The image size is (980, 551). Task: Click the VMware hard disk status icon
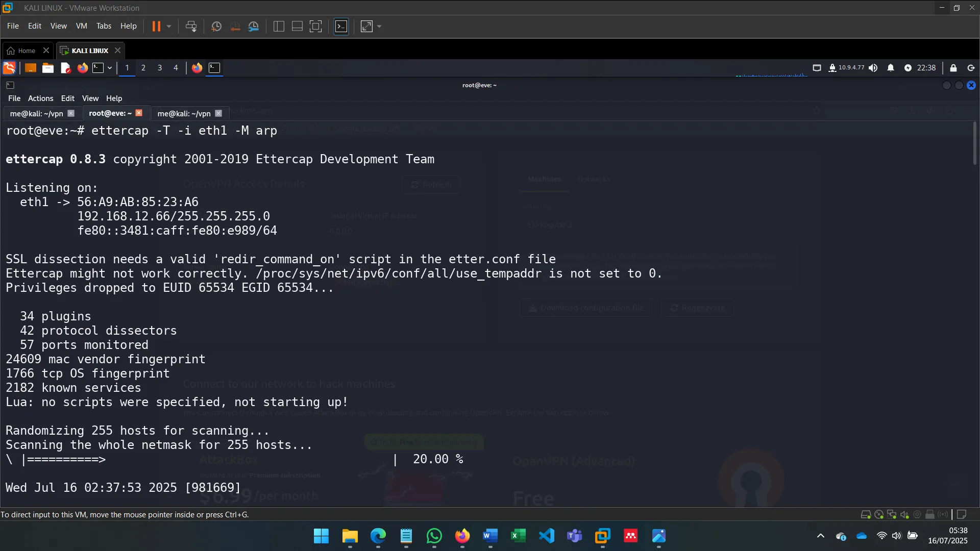866,515
